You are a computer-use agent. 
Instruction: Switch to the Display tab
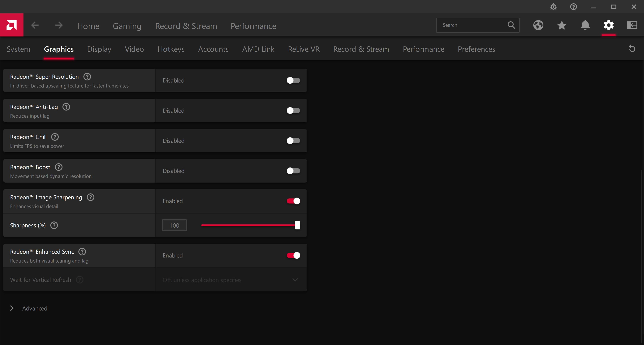pos(99,49)
